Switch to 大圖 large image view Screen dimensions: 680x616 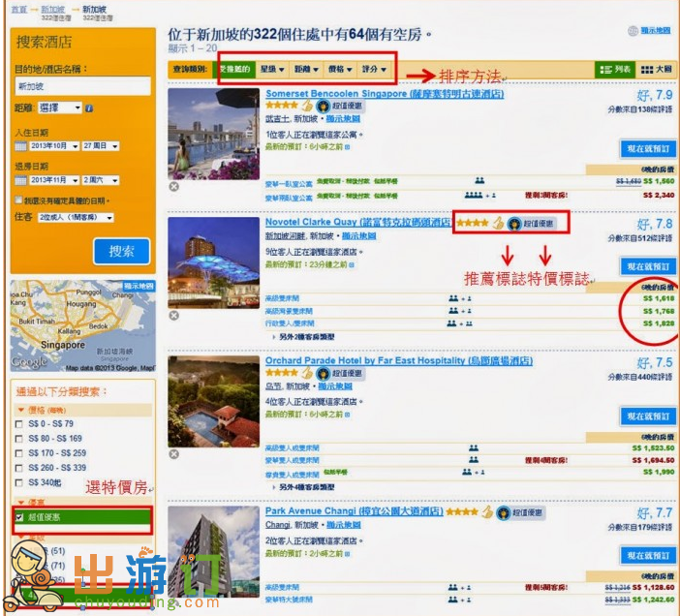656,70
